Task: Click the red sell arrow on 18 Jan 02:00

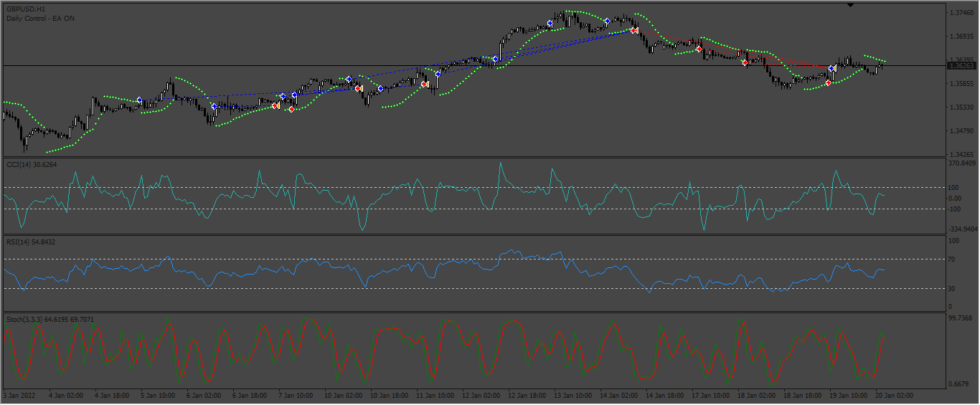Action: click(x=745, y=62)
